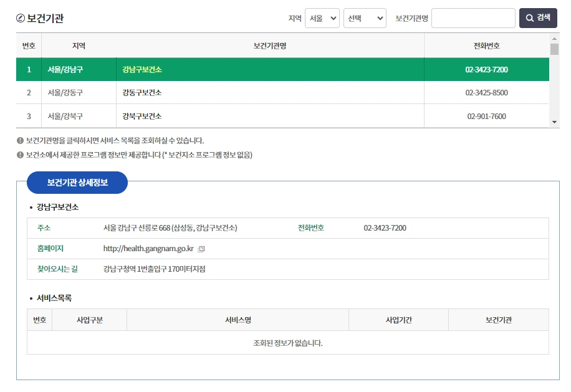
Task: Click the 서비스명 column header
Action: pyautogui.click(x=238, y=320)
